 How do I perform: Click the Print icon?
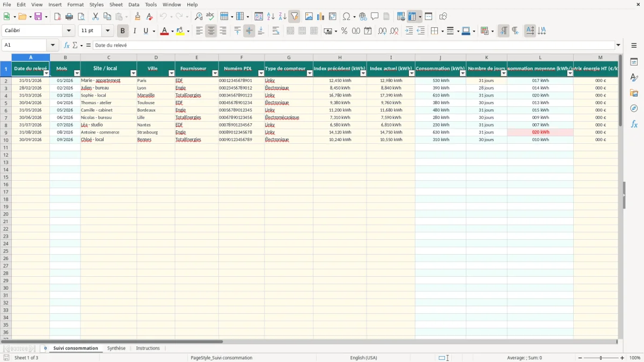pos(69,17)
